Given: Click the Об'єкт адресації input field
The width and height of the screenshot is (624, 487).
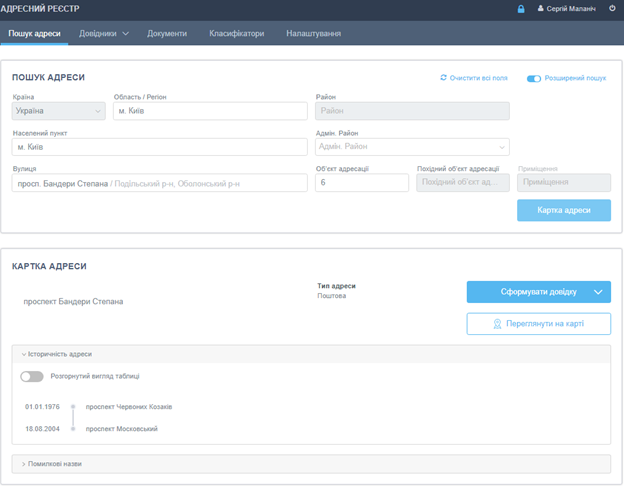Looking at the screenshot, I should (362, 183).
